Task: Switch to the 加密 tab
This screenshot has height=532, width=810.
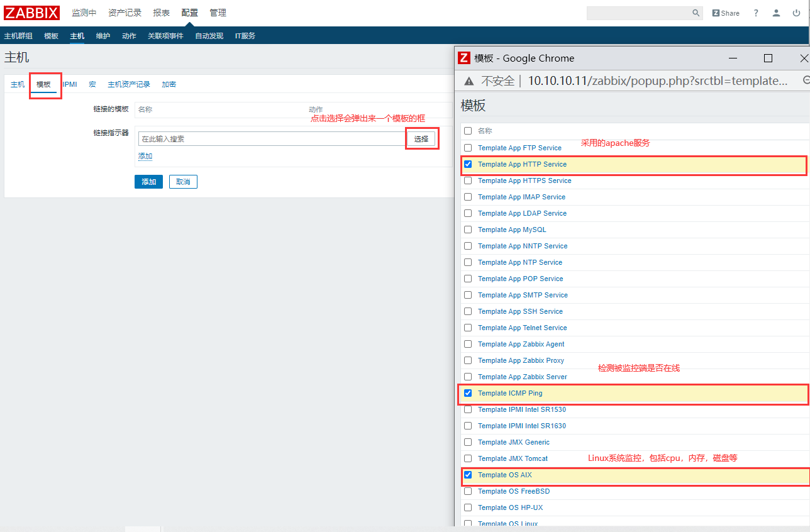Action: pyautogui.click(x=169, y=84)
